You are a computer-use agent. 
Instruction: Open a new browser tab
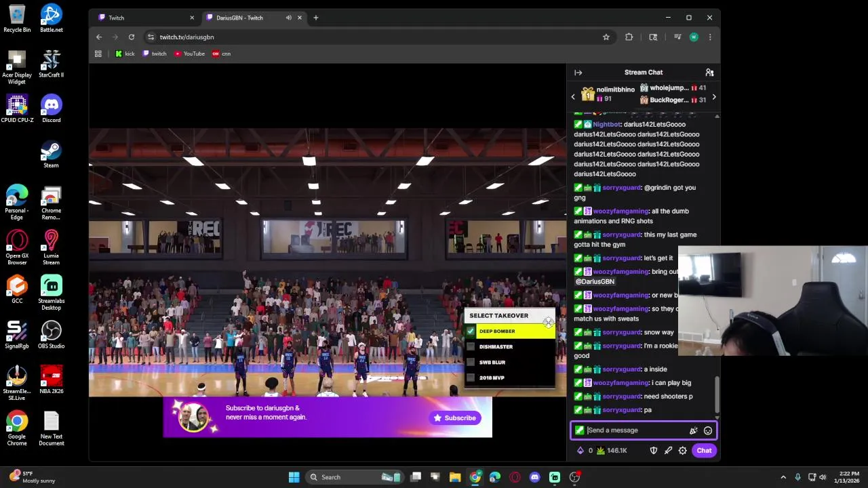point(316,18)
